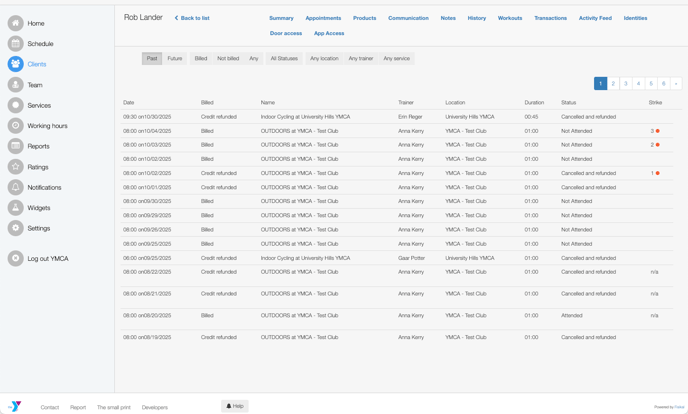Go to page 2 of results
The width and height of the screenshot is (688, 414).
point(613,84)
